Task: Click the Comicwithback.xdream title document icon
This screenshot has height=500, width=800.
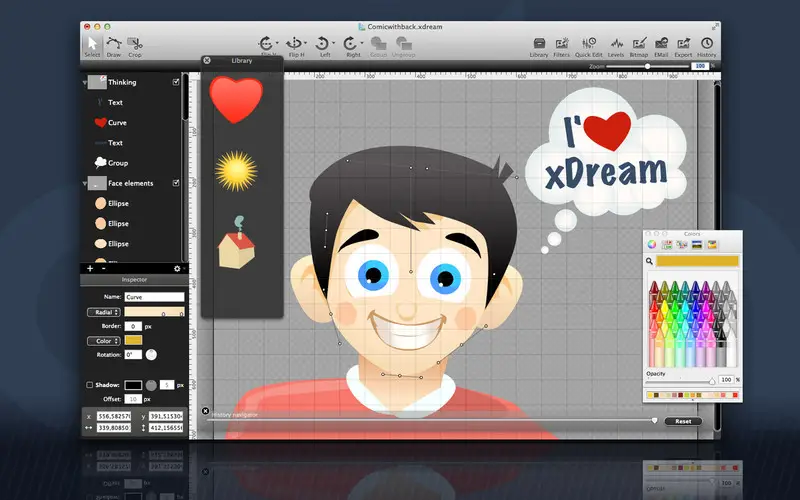Action: [x=361, y=27]
